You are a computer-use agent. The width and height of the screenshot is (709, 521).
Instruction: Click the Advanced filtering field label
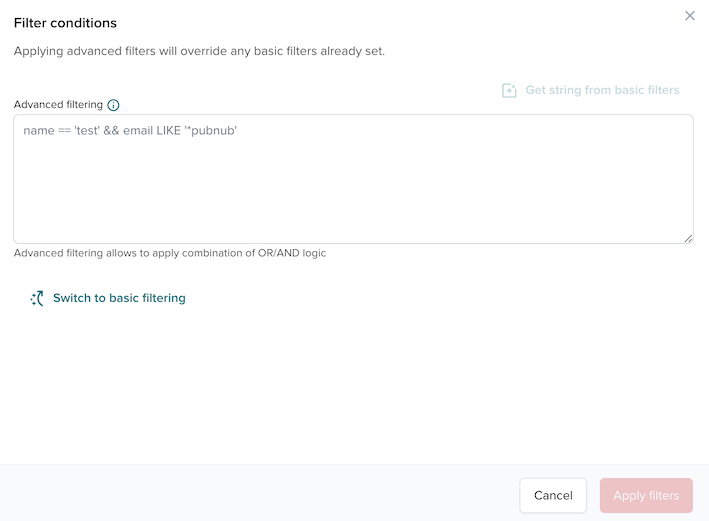58,105
